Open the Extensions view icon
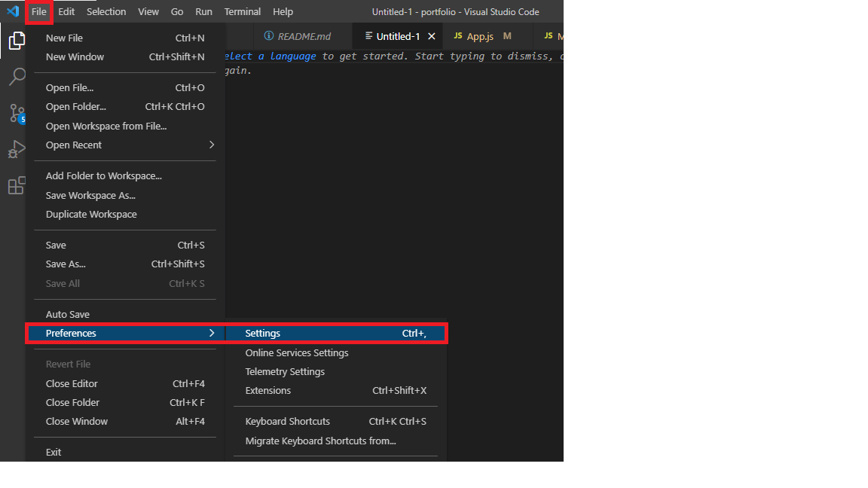The image size is (868, 488). [x=17, y=185]
